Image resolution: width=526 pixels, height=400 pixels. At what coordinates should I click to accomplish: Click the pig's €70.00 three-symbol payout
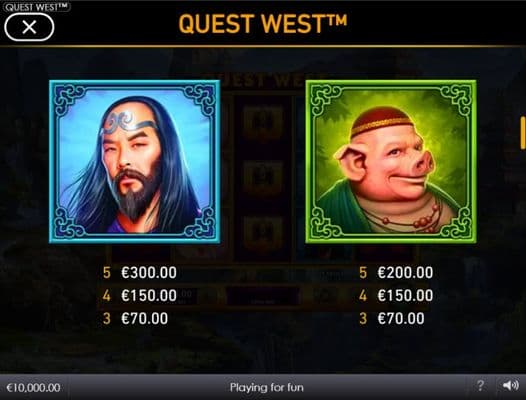[401, 318]
